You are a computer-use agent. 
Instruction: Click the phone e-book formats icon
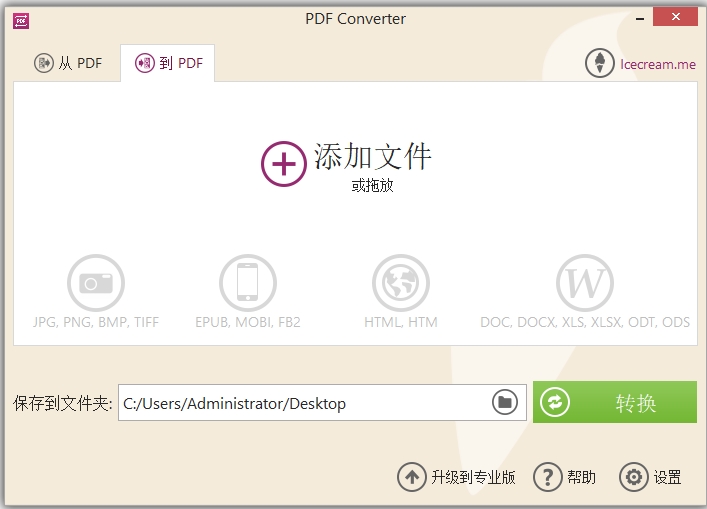248,283
